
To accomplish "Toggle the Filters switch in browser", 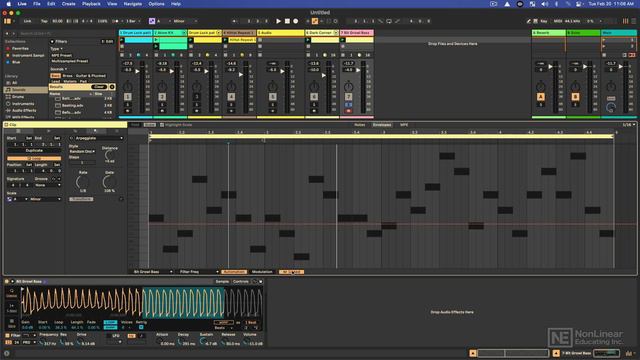I will [52, 42].
